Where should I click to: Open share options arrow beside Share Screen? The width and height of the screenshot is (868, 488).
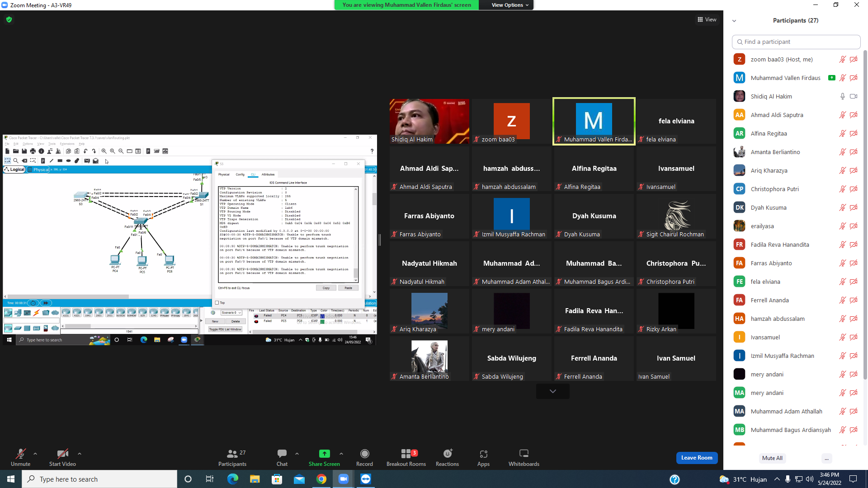pyautogui.click(x=341, y=454)
